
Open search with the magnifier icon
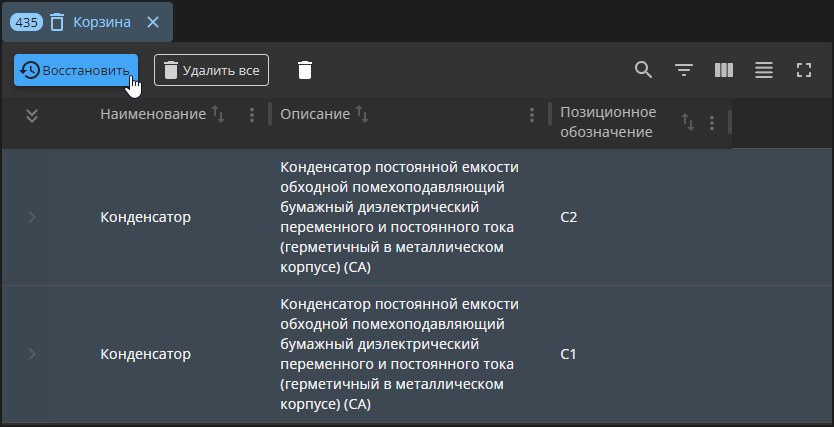coord(644,70)
